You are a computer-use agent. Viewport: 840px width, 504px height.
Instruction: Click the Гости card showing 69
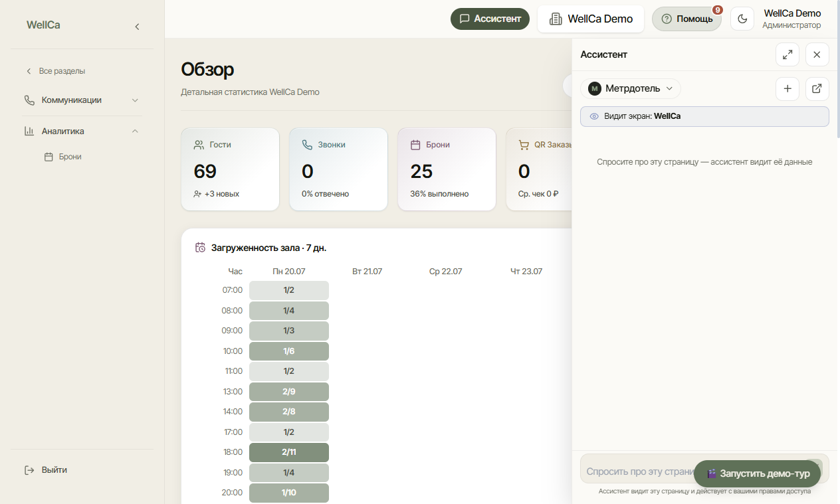click(231, 169)
